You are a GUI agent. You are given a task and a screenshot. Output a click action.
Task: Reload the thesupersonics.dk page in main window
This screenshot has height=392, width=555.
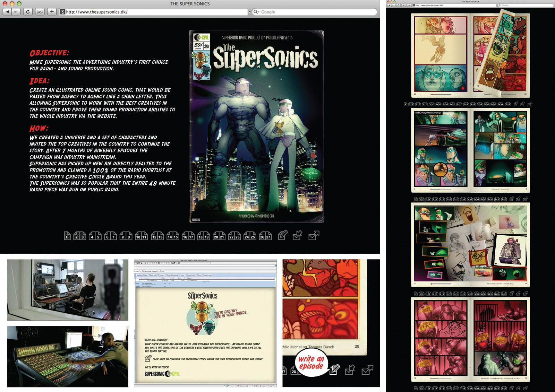point(28,12)
